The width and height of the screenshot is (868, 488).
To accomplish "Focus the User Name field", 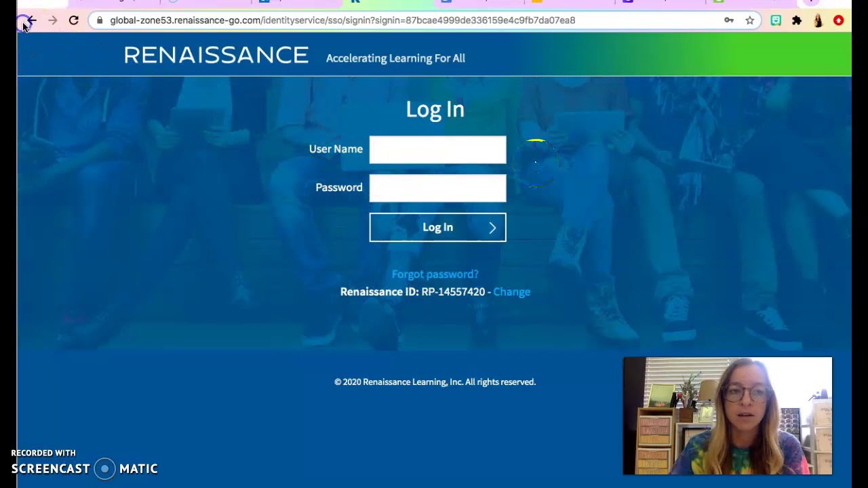I will [x=437, y=150].
